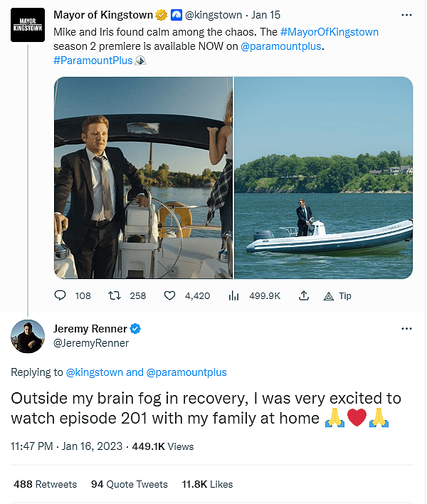Click the reply icon under Kingstown tweet
Image resolution: width=427 pixels, height=504 pixels.
[60, 295]
